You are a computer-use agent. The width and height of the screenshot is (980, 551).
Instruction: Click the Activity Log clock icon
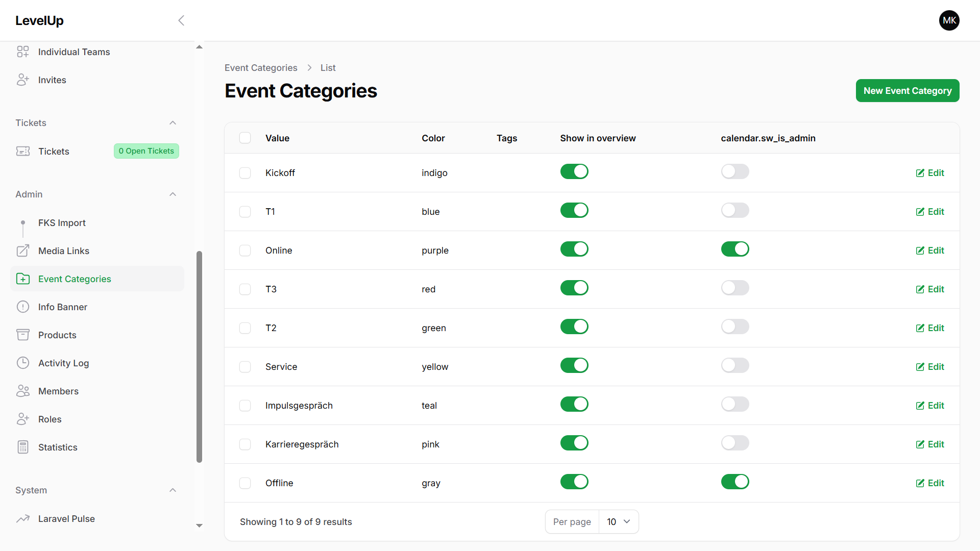[23, 363]
